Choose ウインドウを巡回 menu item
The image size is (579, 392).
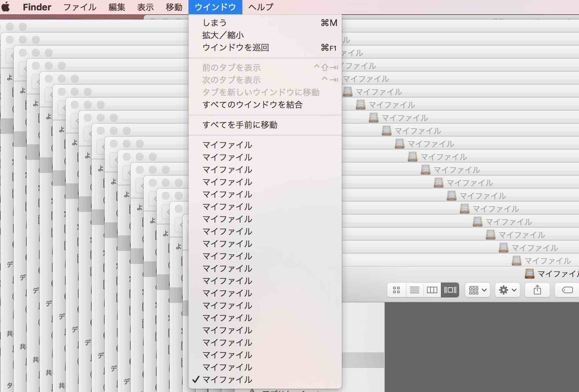pos(265,47)
